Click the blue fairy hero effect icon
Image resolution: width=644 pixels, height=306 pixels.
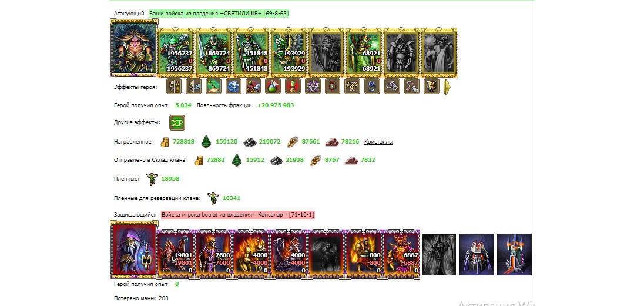tap(233, 87)
